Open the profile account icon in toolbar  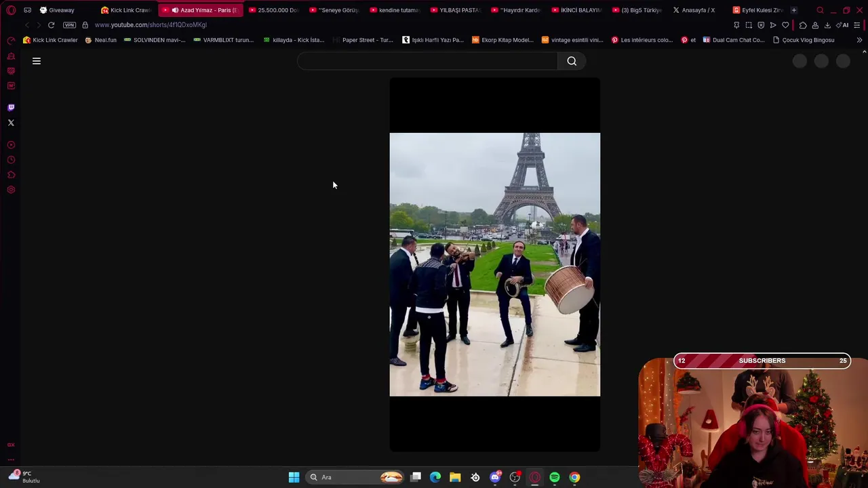tap(815, 25)
